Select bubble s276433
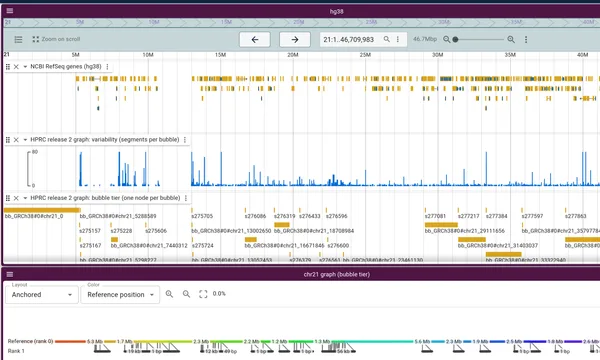Image resolution: width=600 pixels, height=360 pixels. coord(310,216)
